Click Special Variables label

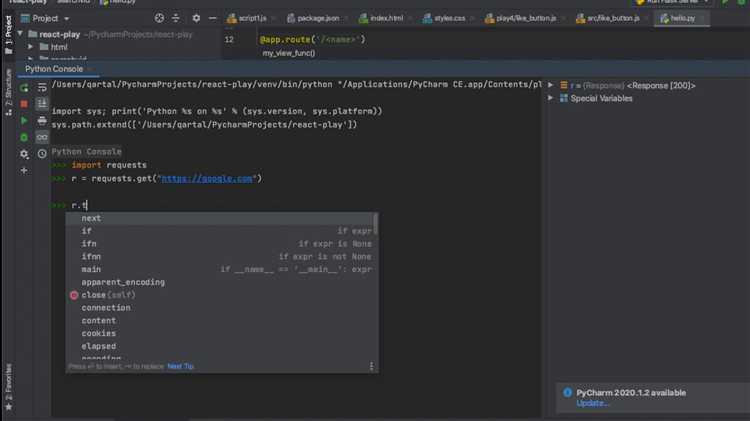[601, 99]
